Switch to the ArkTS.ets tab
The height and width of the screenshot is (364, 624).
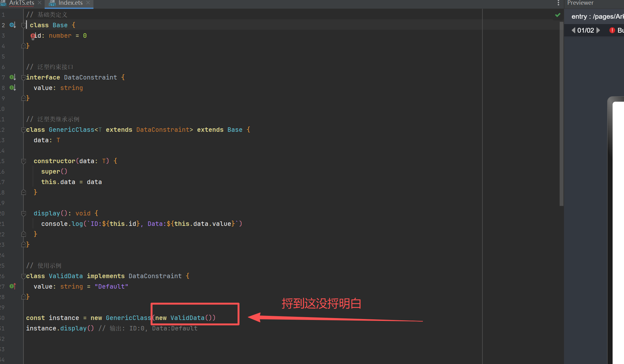21,3
